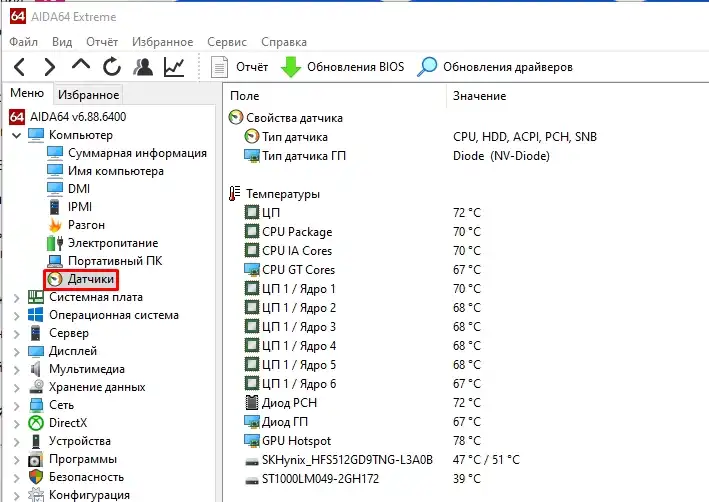
Task: Click the Мультимедиа speaker icon
Action: click(x=36, y=369)
